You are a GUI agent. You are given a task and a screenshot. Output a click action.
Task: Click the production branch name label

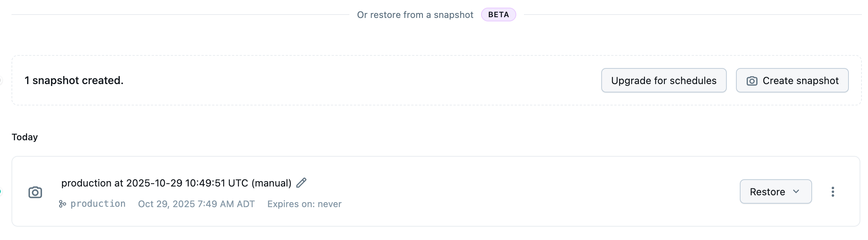[98, 204]
